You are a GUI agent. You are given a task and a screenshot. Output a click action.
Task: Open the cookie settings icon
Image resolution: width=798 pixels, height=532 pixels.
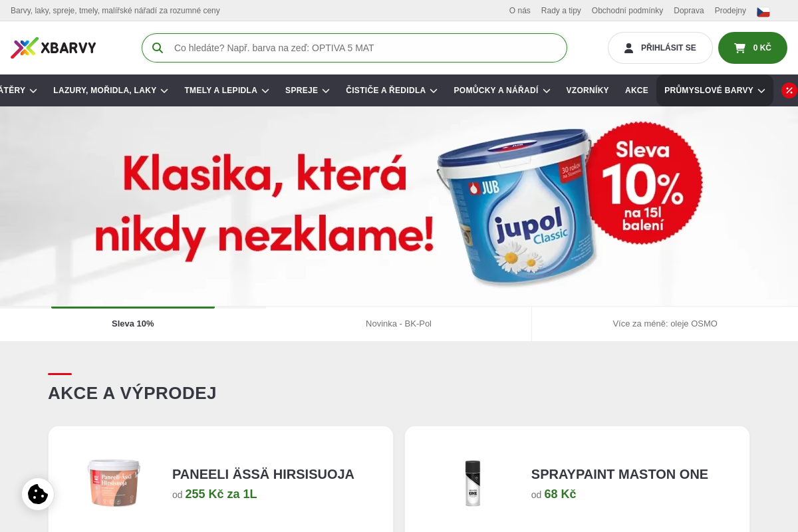click(38, 494)
